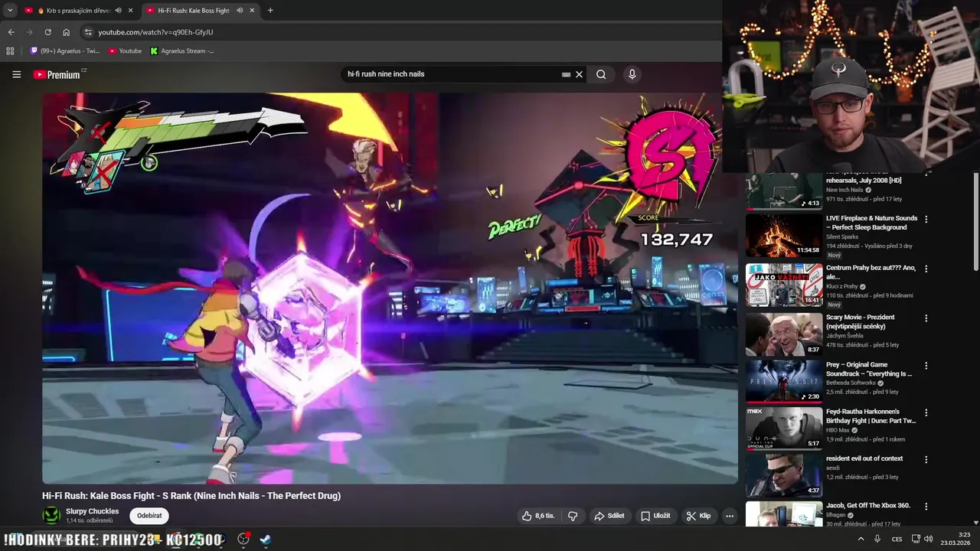Dislike the video with thumbs down
The height and width of the screenshot is (551, 980).
(573, 516)
